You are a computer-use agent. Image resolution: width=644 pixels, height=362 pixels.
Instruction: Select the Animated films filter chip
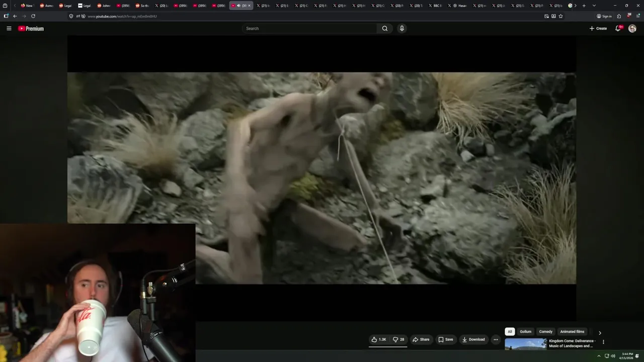pos(573,332)
